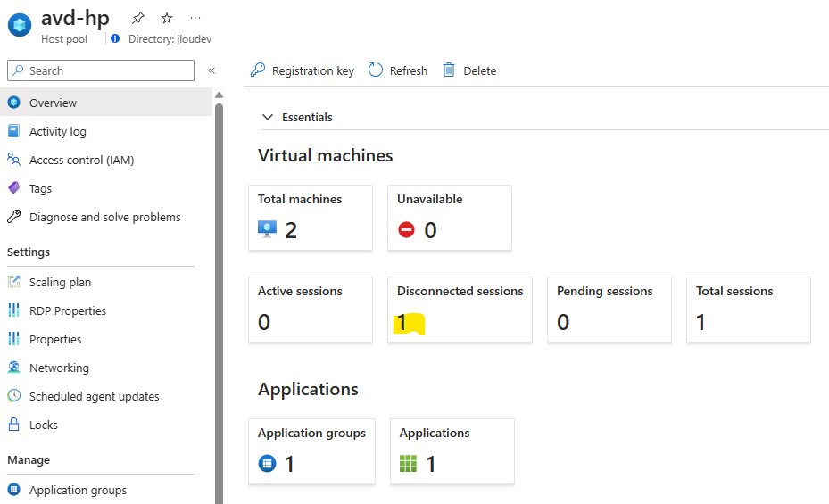Viewport: 829px width, 504px height.
Task: Click the Registration key icon
Action: [258, 70]
